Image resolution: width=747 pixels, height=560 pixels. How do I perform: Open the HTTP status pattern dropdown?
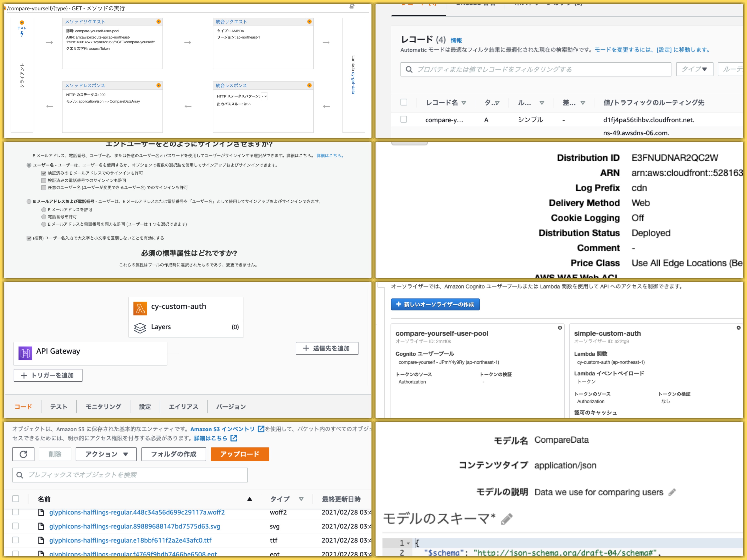[x=264, y=96]
